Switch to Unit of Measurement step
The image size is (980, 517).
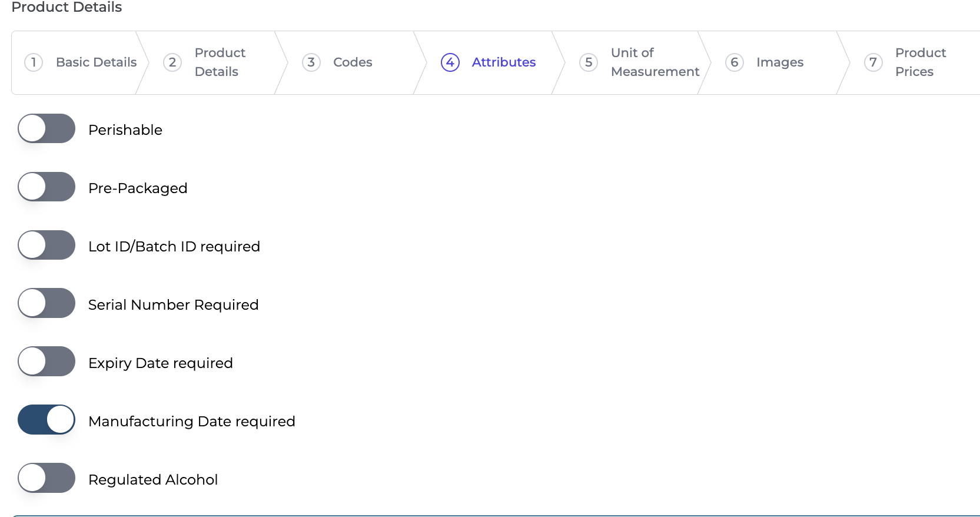[655, 62]
